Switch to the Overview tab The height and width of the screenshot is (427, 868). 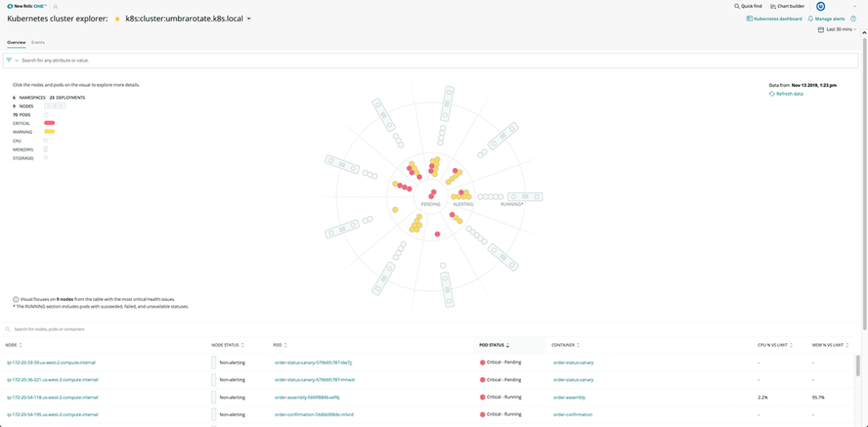tap(16, 43)
